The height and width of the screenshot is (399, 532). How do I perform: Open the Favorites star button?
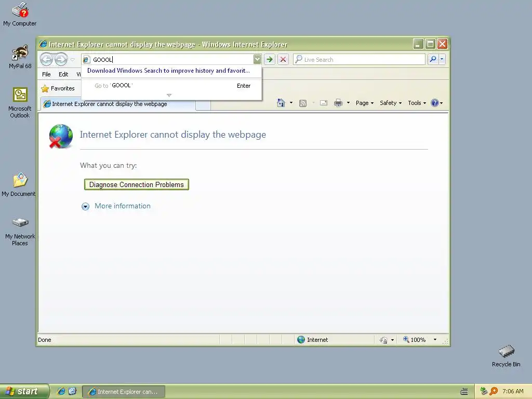point(58,88)
